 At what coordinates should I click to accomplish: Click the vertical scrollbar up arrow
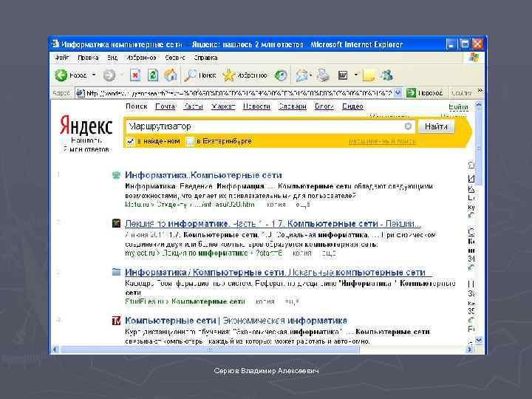click(x=479, y=105)
